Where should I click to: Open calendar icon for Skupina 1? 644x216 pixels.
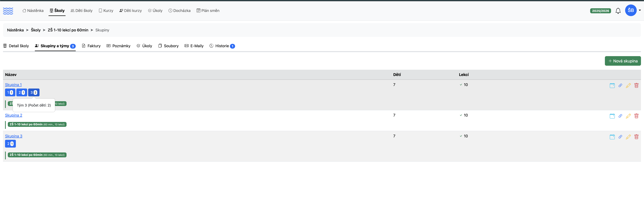(612, 85)
